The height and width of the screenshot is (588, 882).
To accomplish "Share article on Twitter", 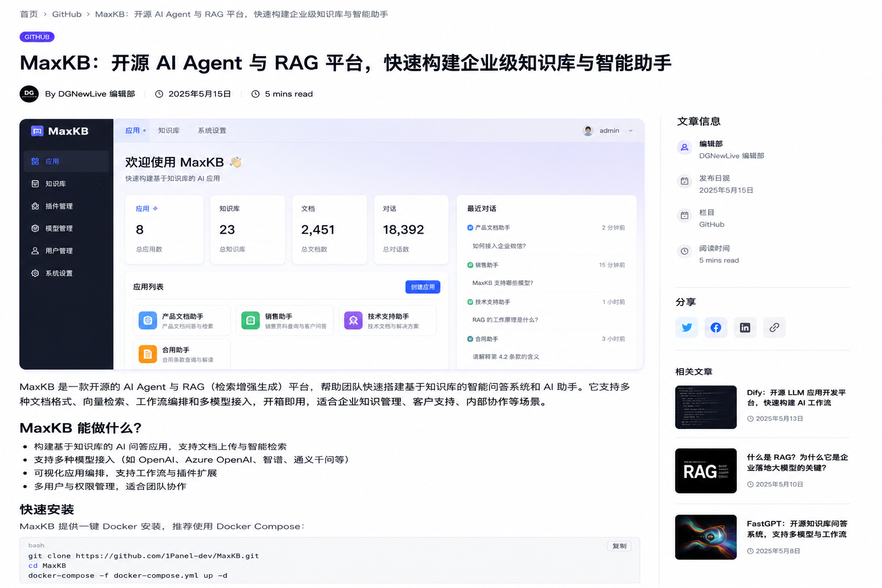I will pyautogui.click(x=687, y=327).
